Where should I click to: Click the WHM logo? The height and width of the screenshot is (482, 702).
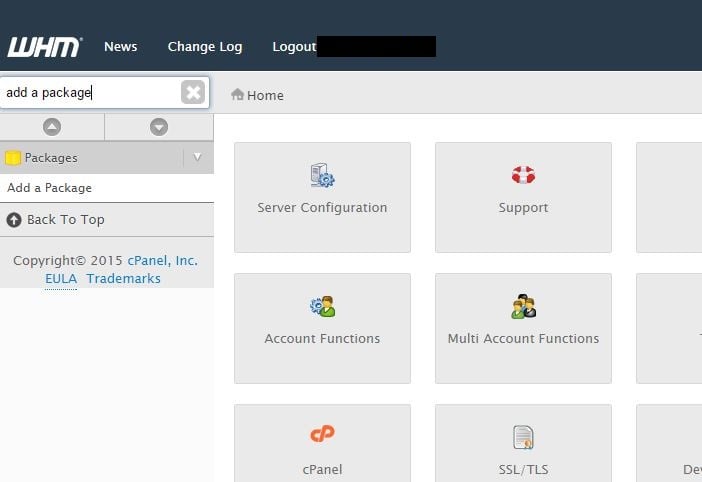pos(44,47)
